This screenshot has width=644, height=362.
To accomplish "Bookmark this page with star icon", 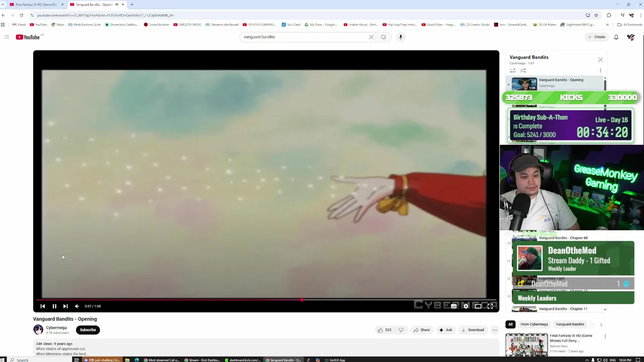I will 596,15.
